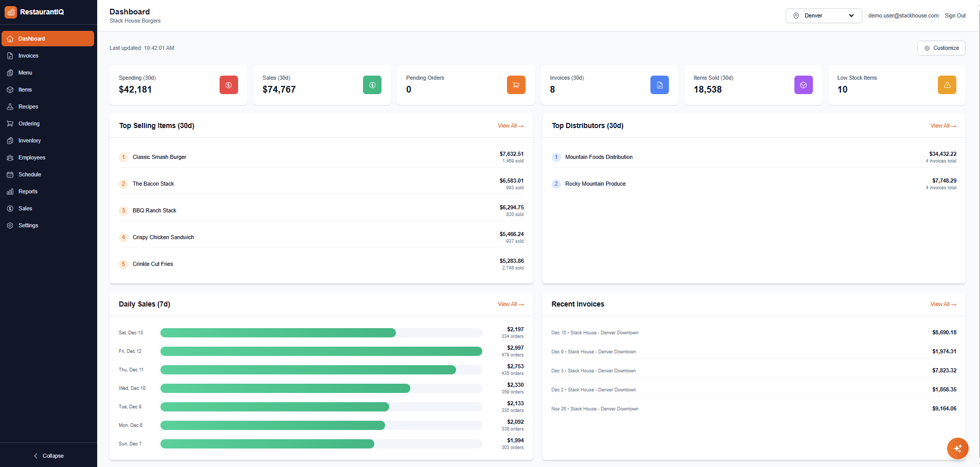Open the Recipes section via sidebar icon
Viewport: 980px width, 467px height.
click(x=10, y=106)
